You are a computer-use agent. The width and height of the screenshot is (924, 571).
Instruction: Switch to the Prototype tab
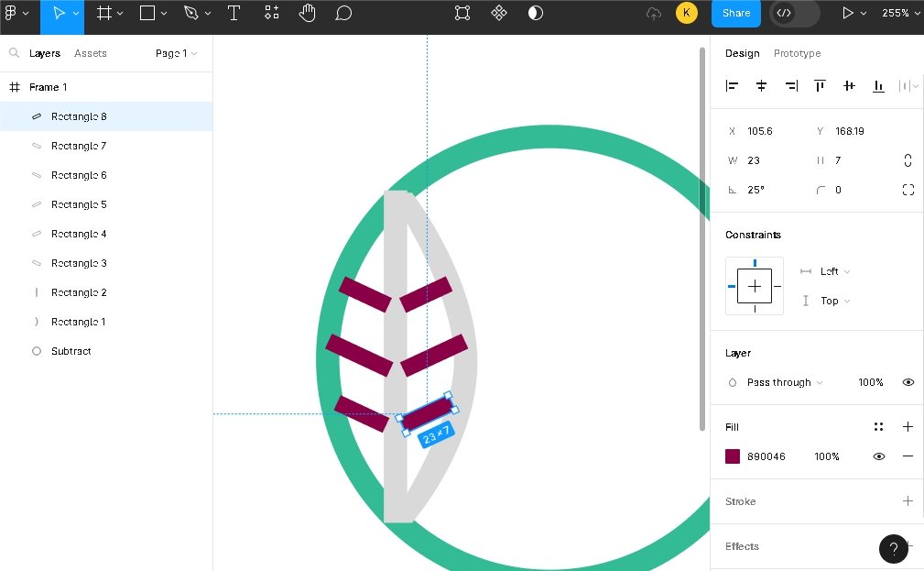click(x=797, y=53)
